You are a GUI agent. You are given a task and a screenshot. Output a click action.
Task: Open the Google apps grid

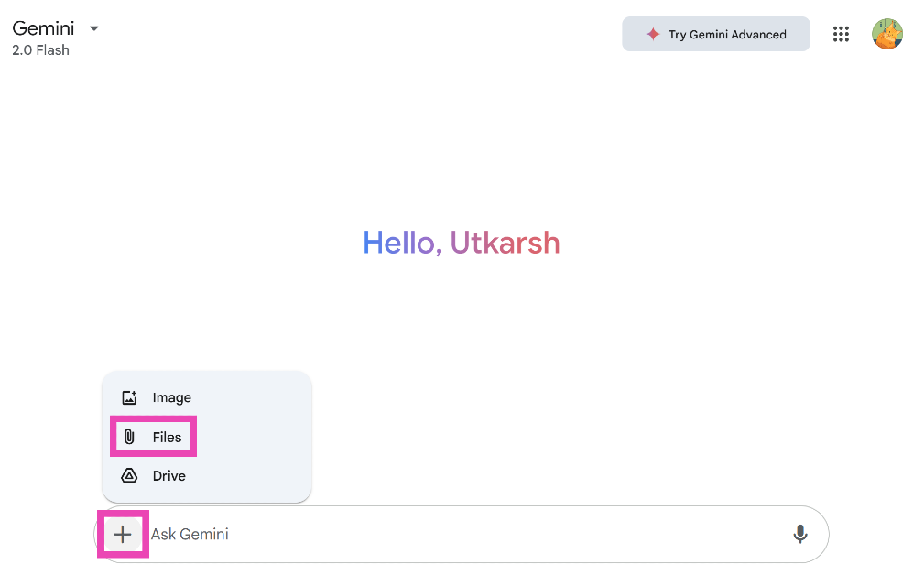(x=841, y=35)
